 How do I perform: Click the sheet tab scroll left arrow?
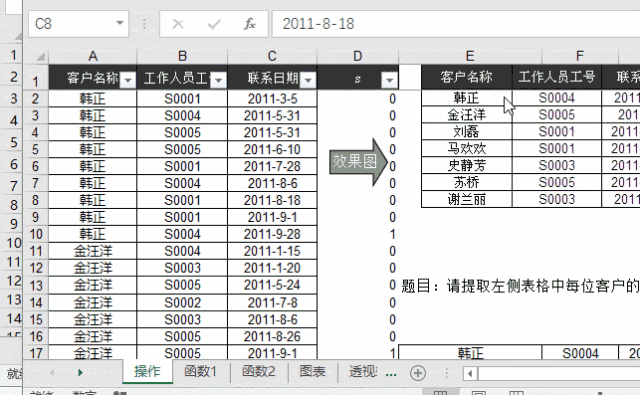pos(52,372)
